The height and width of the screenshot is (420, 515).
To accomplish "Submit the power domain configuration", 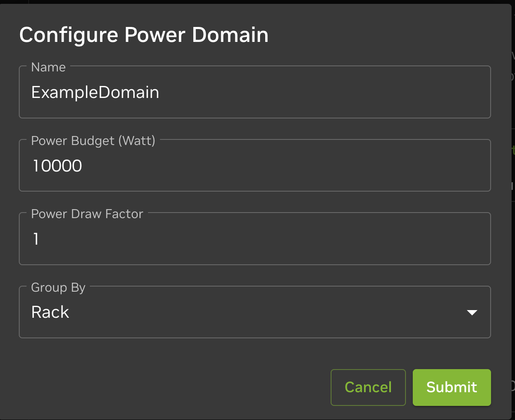I will 451,387.
